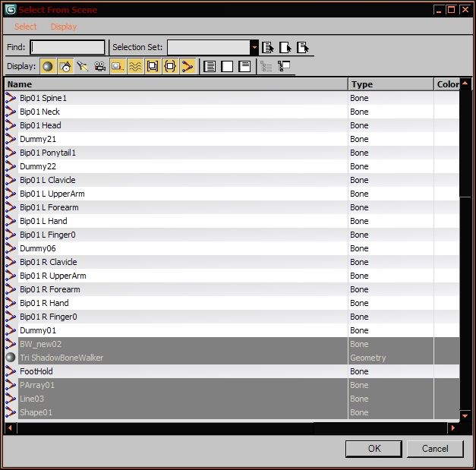Click the bone icon beside Bip01 Neck

11,112
